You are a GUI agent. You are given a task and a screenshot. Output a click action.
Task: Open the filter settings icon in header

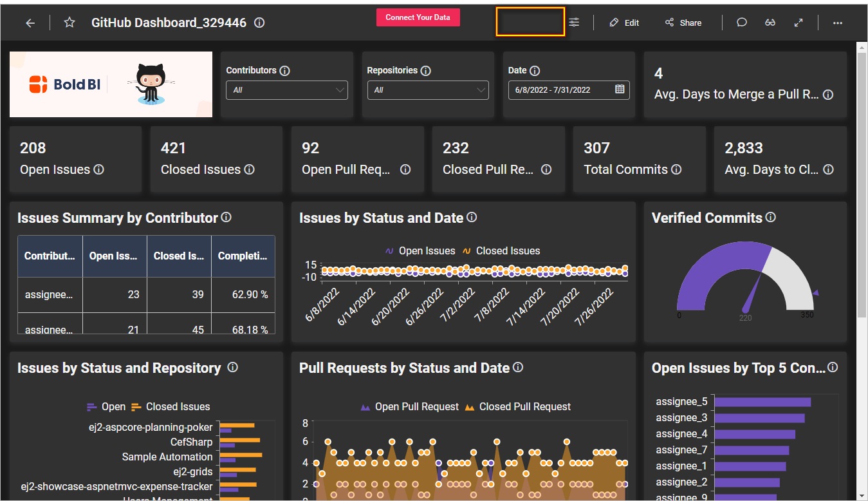(x=574, y=23)
